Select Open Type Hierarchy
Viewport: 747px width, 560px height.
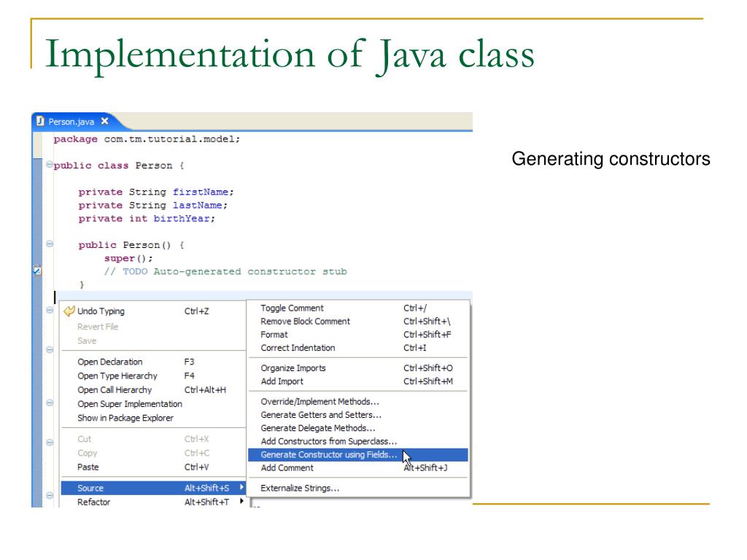tap(153, 376)
